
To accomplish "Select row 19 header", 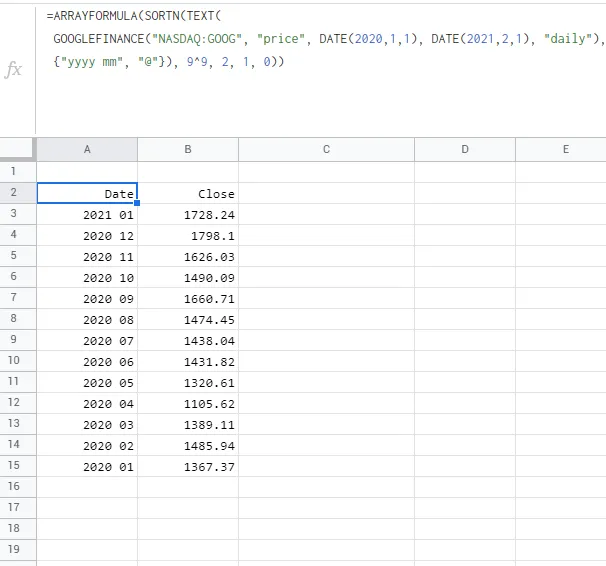I will [18, 549].
